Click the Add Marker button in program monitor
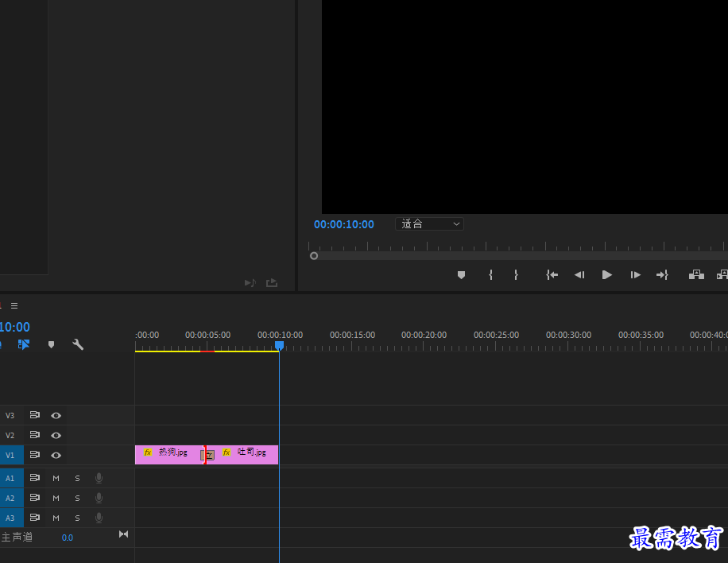 coord(461,275)
